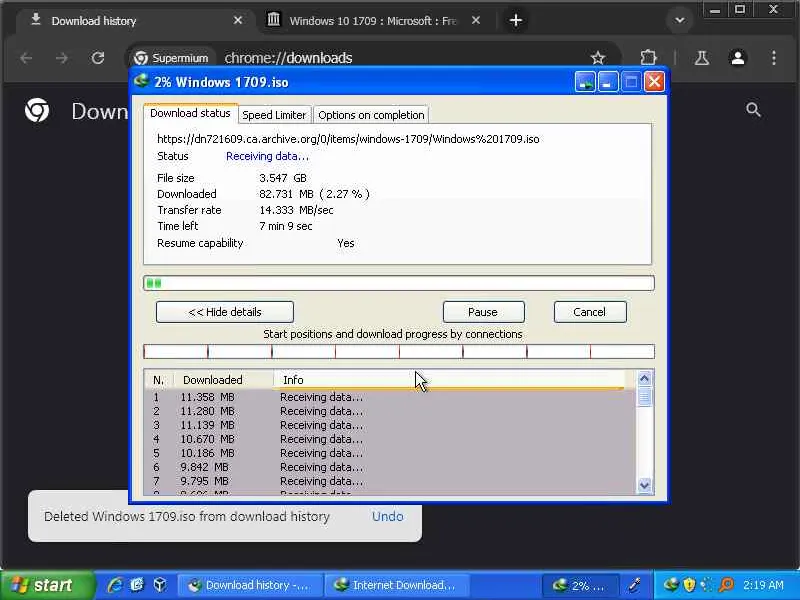Launch Internet Explorer from quick launch

pos(115,585)
